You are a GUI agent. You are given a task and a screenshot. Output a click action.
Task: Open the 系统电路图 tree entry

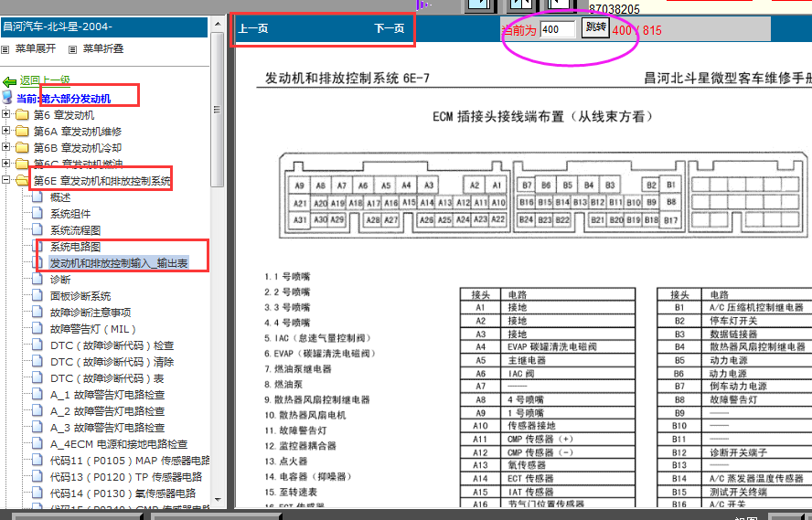[75, 247]
